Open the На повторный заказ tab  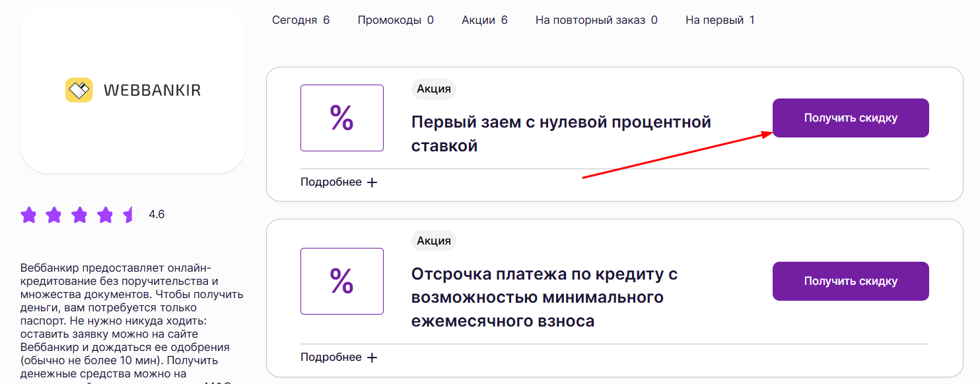596,20
